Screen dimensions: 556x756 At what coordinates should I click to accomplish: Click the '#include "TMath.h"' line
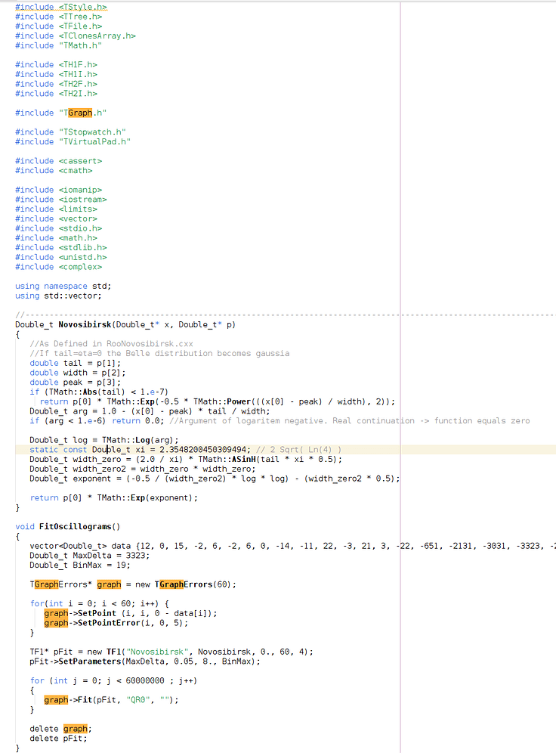[x=58, y=45]
